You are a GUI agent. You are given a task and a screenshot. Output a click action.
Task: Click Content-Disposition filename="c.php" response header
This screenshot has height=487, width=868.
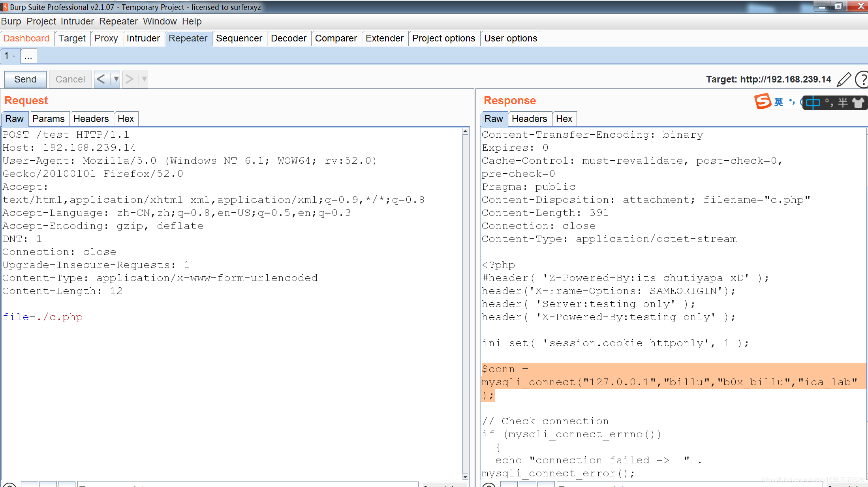pos(646,200)
